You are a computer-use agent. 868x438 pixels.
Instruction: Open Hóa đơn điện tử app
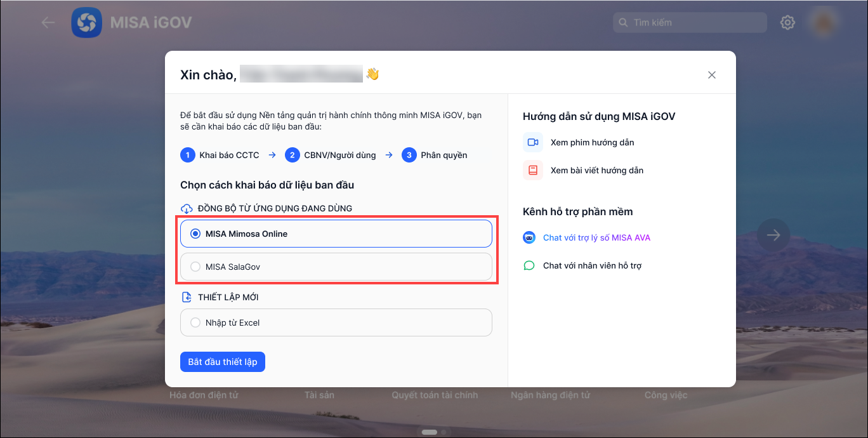(204, 395)
